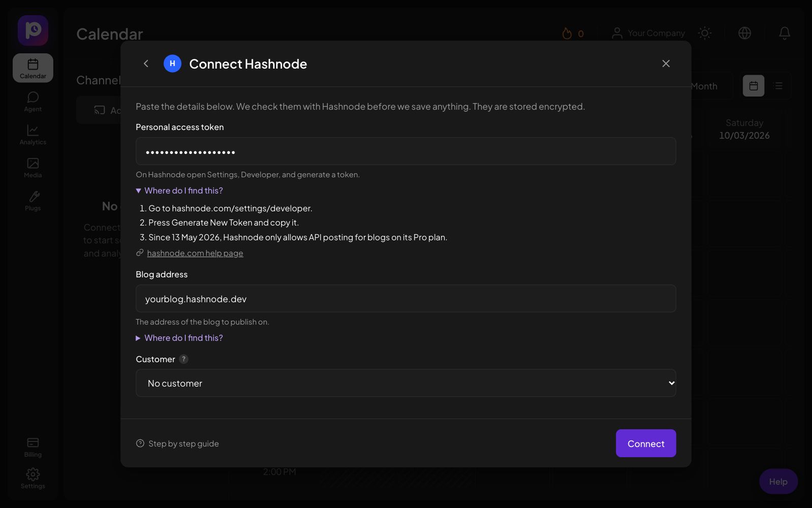
Task: Click the Personal access token field
Action: coord(406,151)
